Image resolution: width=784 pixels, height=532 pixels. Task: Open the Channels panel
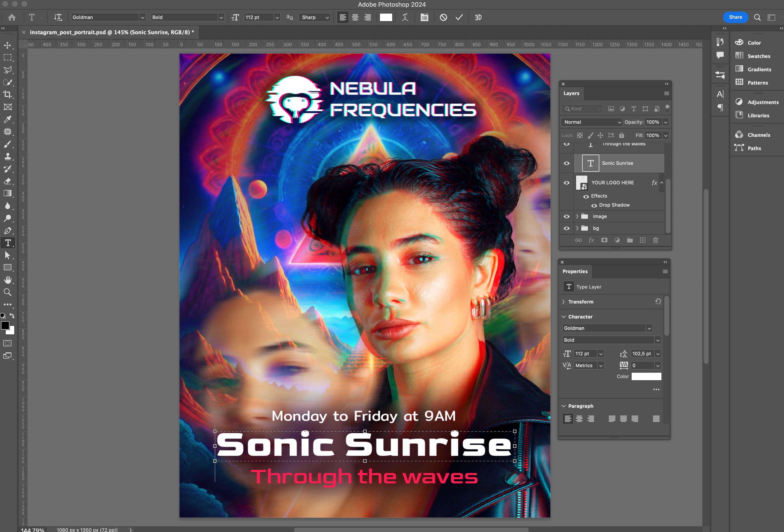(x=758, y=135)
